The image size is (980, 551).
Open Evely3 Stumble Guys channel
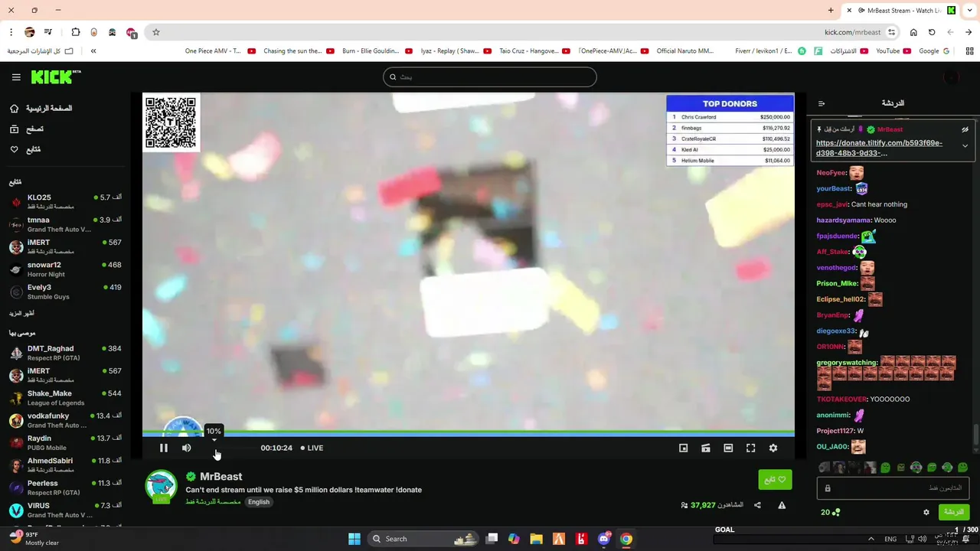65,292
